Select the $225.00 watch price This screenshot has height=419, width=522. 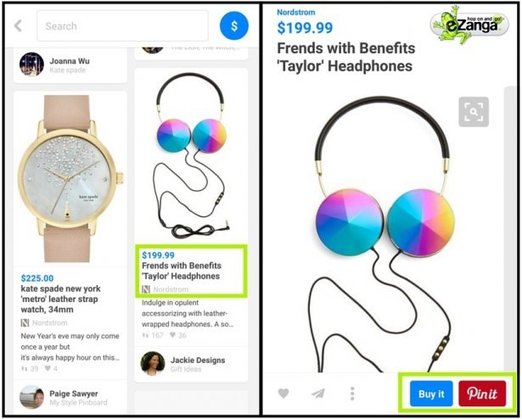37,278
